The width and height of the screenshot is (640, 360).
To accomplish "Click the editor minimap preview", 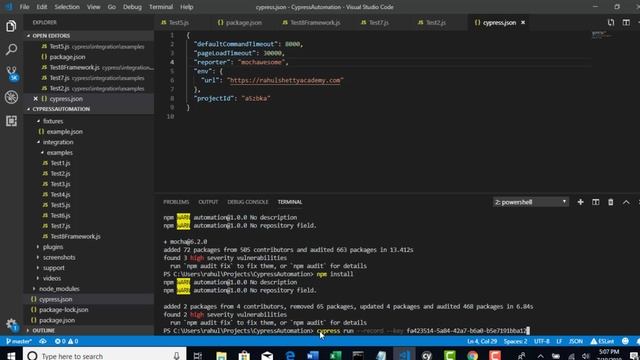I will 603,35.
